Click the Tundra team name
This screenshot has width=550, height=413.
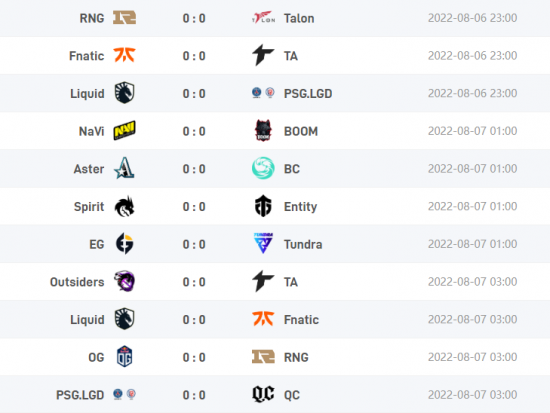(303, 244)
